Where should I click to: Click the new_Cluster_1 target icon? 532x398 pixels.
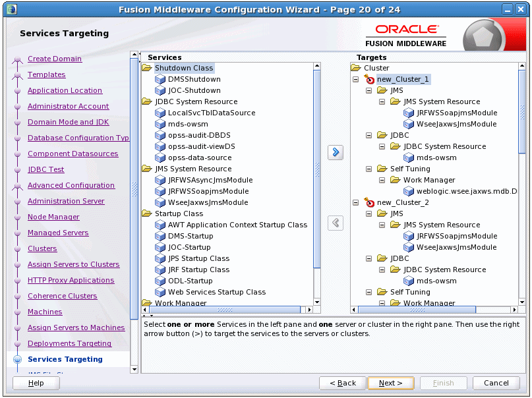369,79
